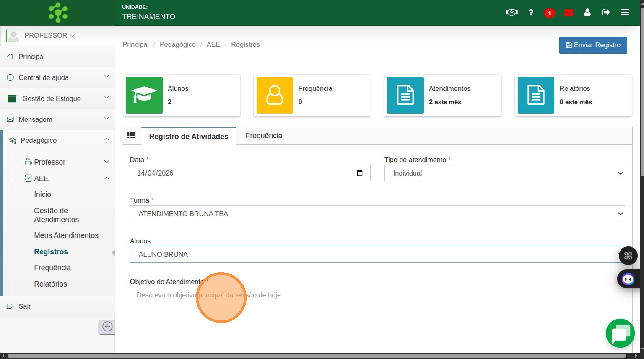Open help question mark icon
Viewport: 644px width, 359px height.
pos(531,13)
